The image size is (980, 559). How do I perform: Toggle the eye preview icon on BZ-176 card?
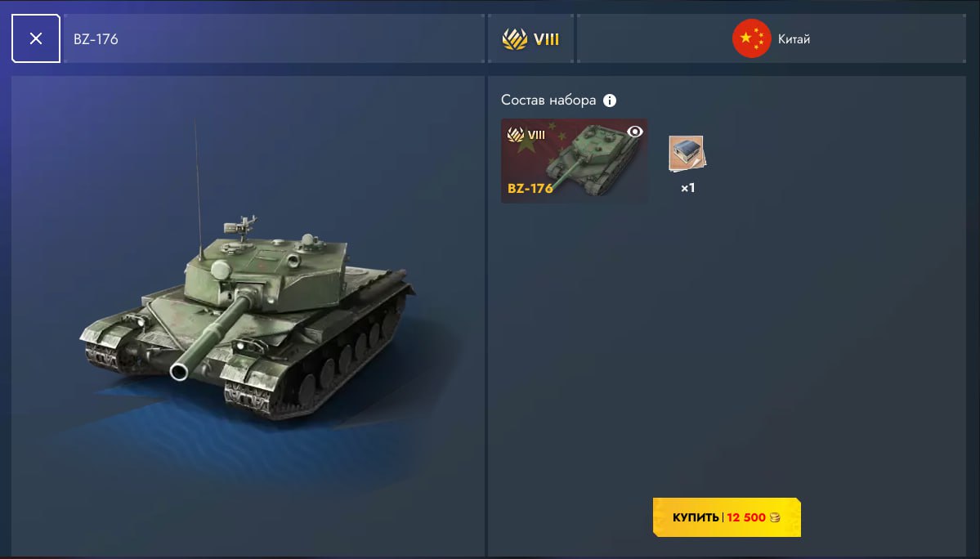(x=634, y=132)
